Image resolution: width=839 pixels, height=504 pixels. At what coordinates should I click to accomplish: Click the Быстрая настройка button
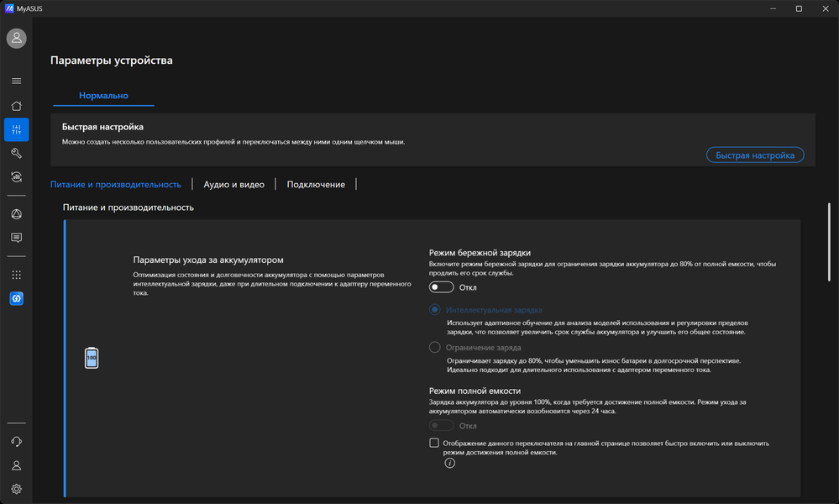(755, 155)
